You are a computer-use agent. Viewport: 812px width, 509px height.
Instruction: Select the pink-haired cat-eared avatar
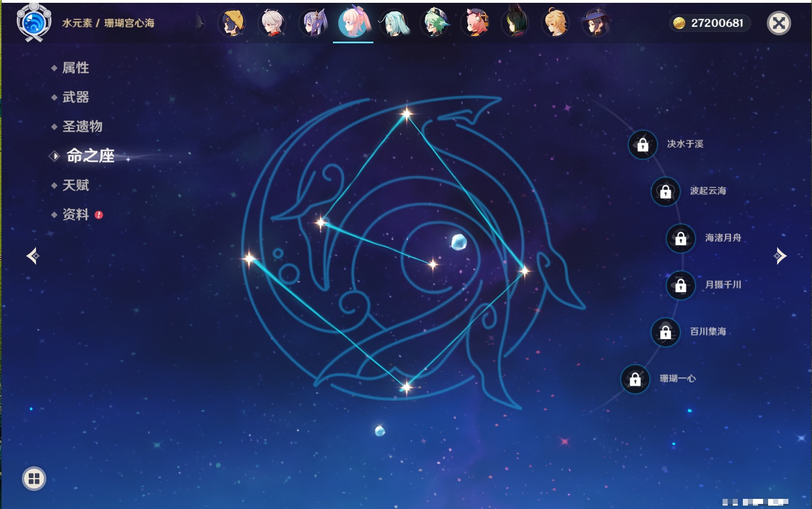(475, 23)
